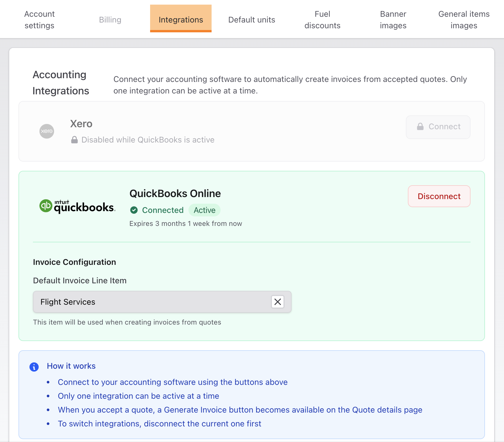Click the lock icon beside Disabled while QuickBooks
This screenshot has height=442, width=504.
click(x=74, y=140)
